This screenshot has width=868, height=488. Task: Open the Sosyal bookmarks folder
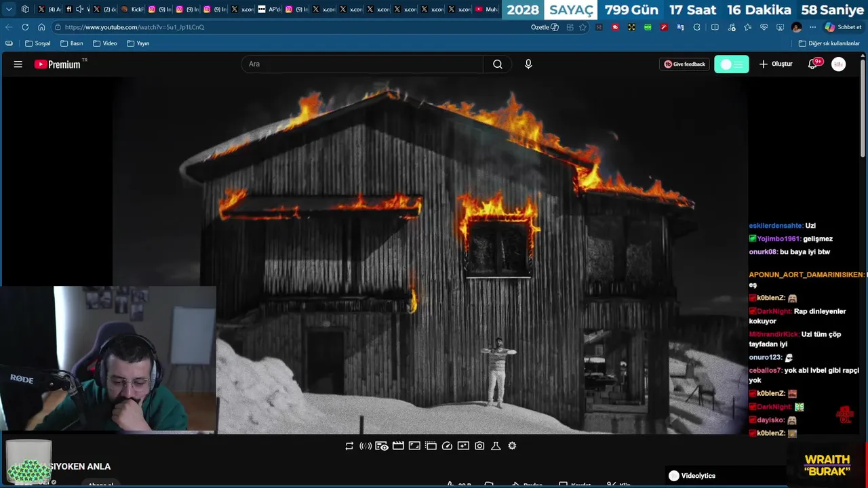[38, 43]
